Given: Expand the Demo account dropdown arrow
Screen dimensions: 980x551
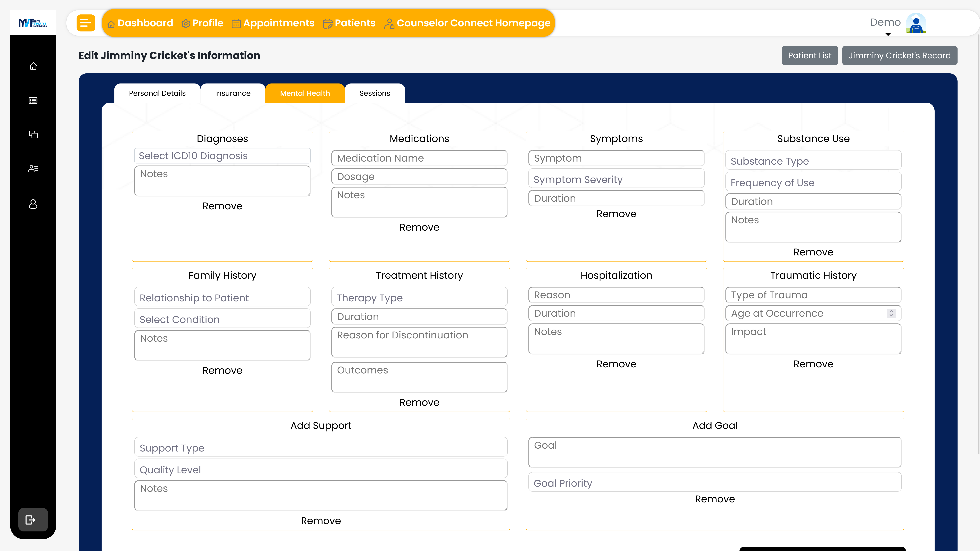Looking at the screenshot, I should tap(888, 35).
